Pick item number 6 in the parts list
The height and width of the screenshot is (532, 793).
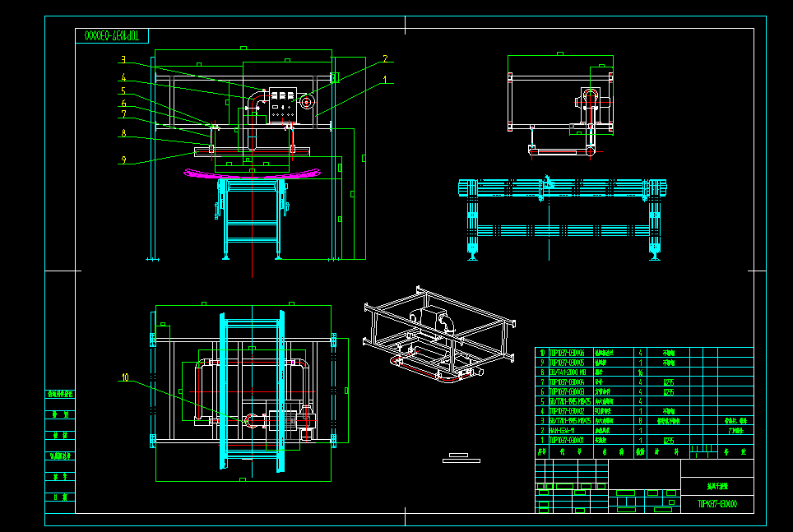pyautogui.click(x=542, y=391)
